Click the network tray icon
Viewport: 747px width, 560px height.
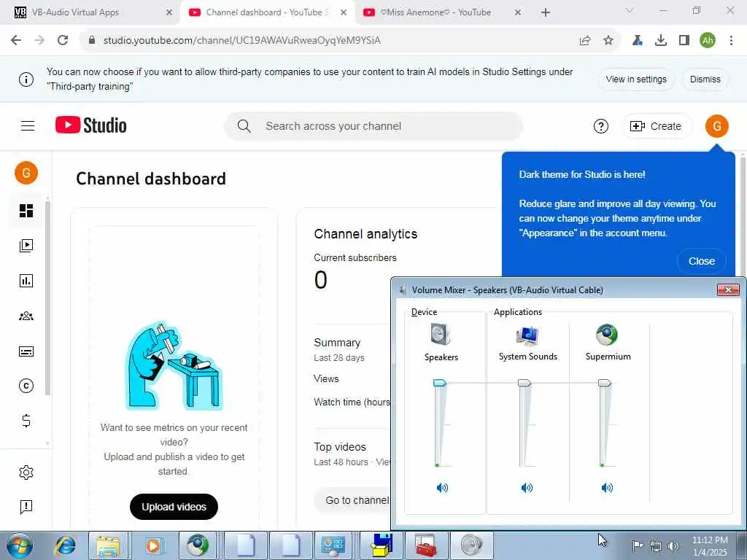click(656, 545)
